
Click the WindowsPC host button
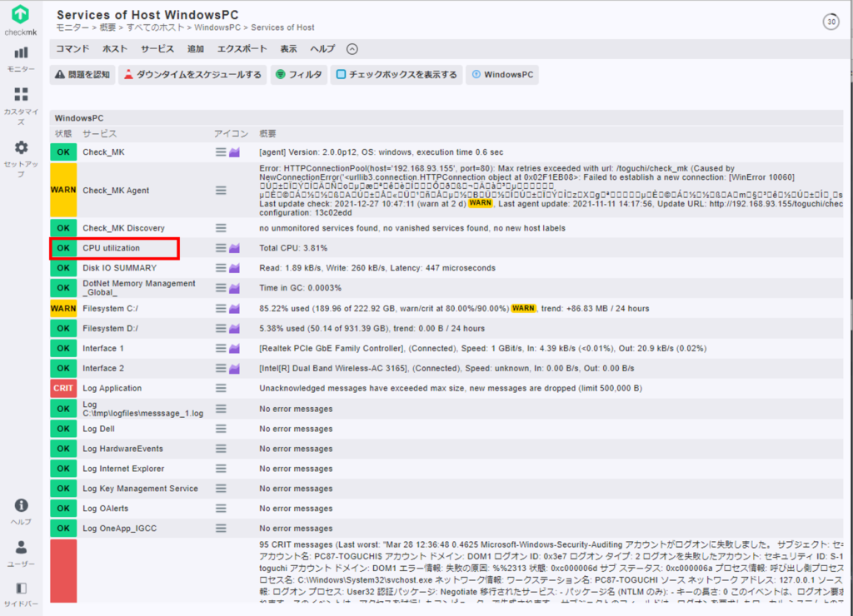point(502,74)
